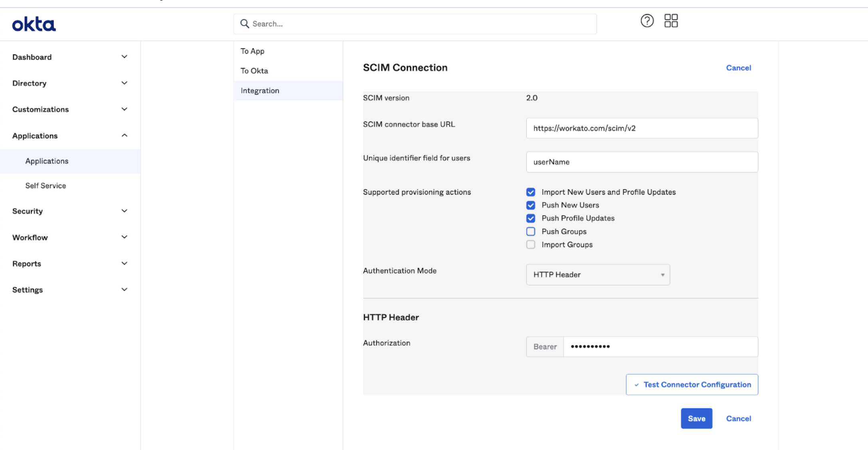Click the Okta logo
The width and height of the screenshot is (868, 450).
34,24
